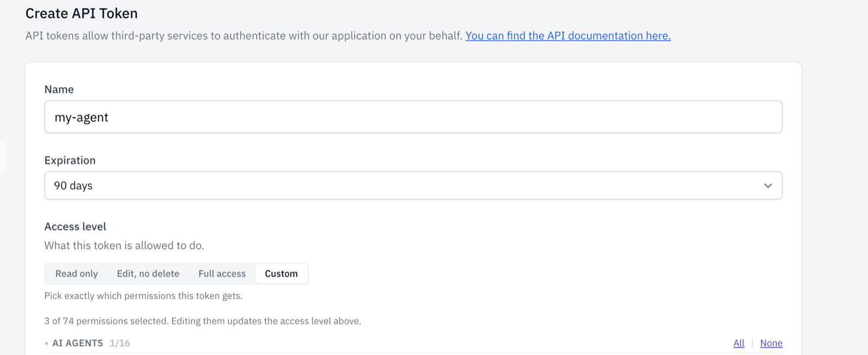Select the Custom access level
This screenshot has height=355, width=868.
pos(282,274)
